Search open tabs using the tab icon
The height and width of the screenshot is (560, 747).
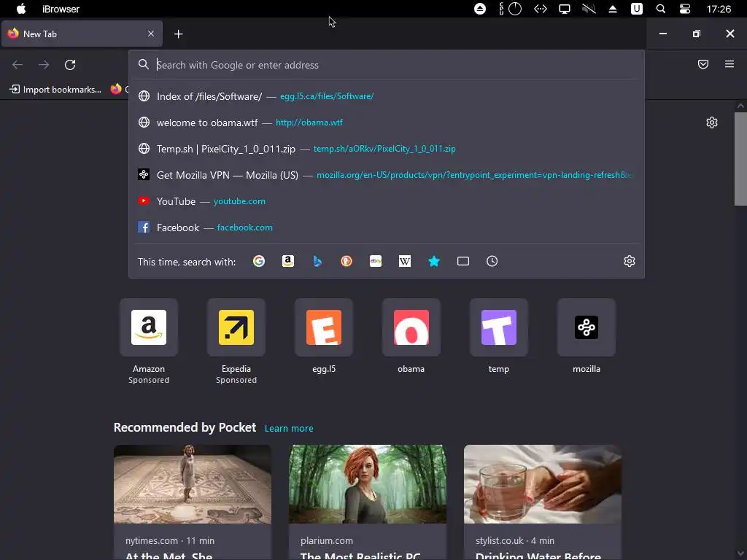(x=463, y=261)
